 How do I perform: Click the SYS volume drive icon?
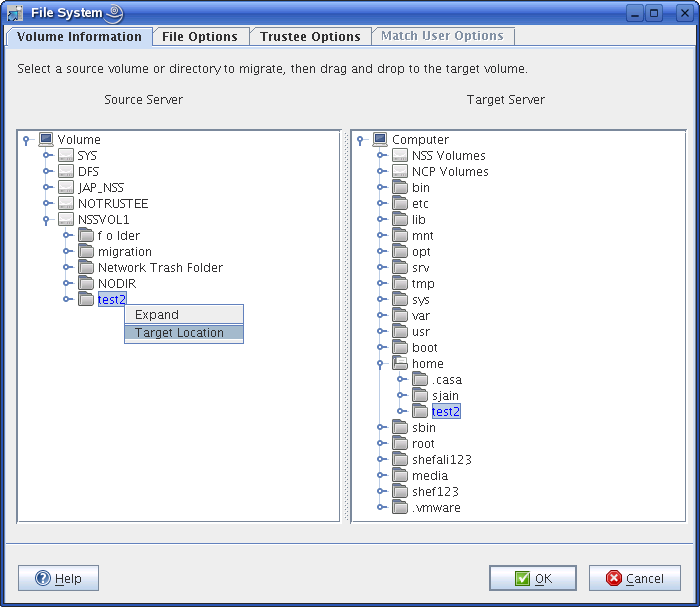tap(66, 156)
